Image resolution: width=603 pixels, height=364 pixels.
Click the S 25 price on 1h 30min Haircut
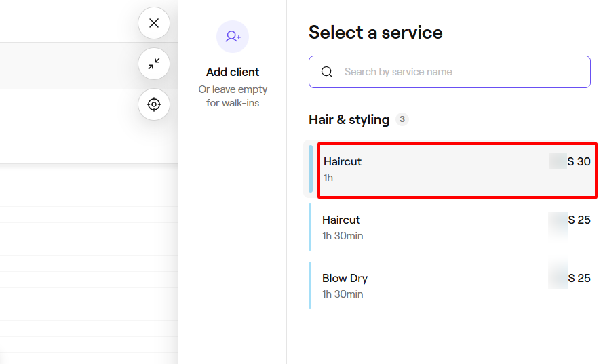click(579, 220)
